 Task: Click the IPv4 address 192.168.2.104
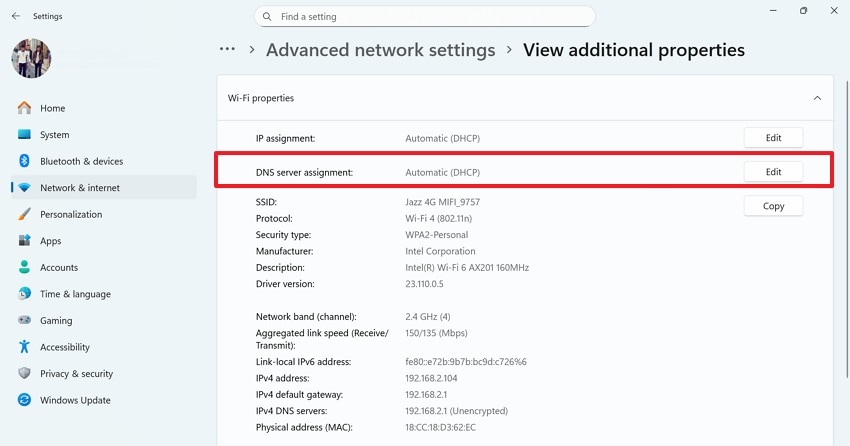coord(431,378)
